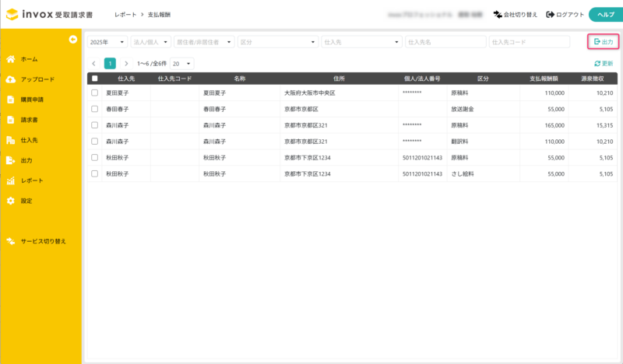Open the 2025年 year dropdown
This screenshot has width=623, height=364.
tap(107, 42)
